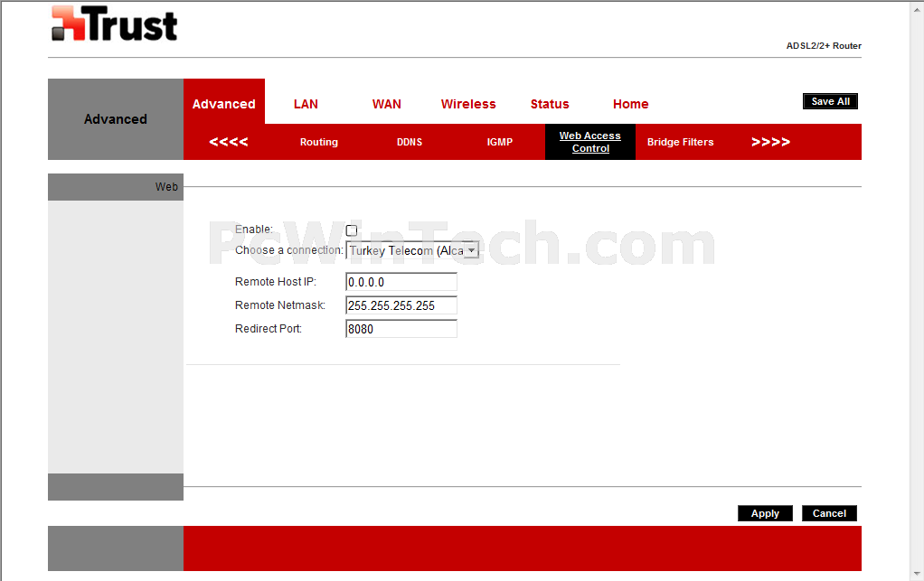Click the Redirect Port field
The height and width of the screenshot is (581, 924).
(x=401, y=329)
